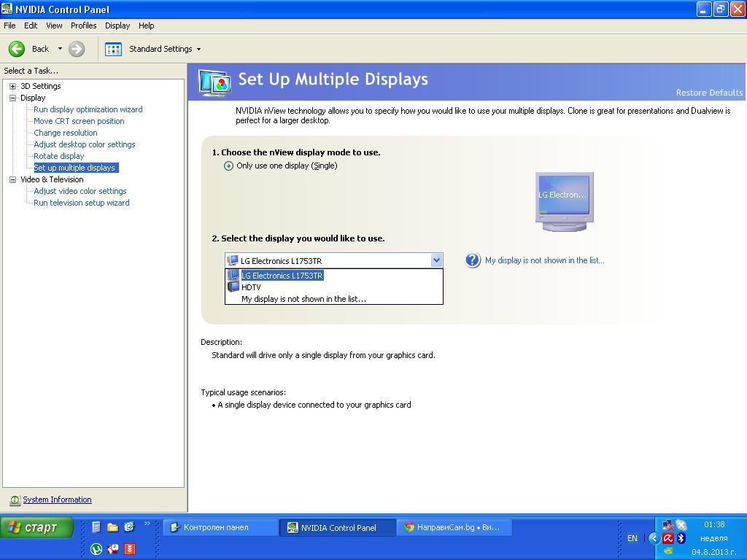Viewport: 747px width, 560px height.
Task: Open 'My display is not shown in the list...' help link
Action: click(544, 260)
